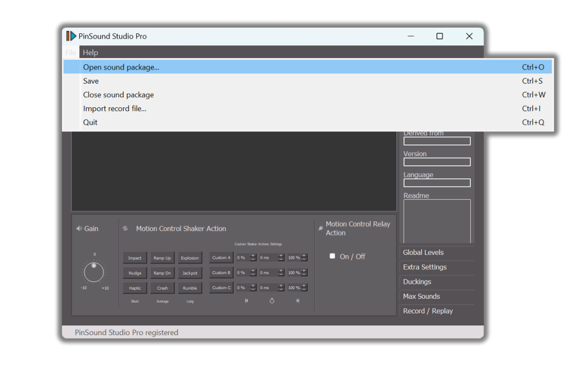Click the Custom C 100 % down arrow
This screenshot has height=366, width=588.
(x=304, y=290)
